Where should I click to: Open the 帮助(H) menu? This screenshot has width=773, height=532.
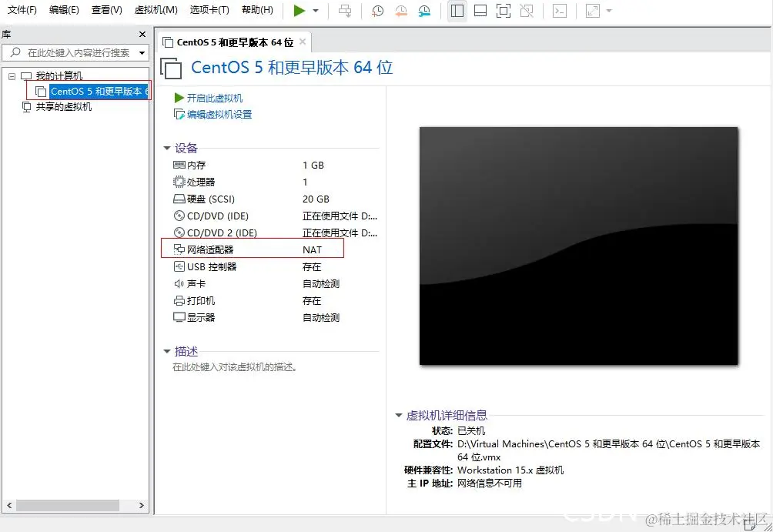pyautogui.click(x=257, y=10)
